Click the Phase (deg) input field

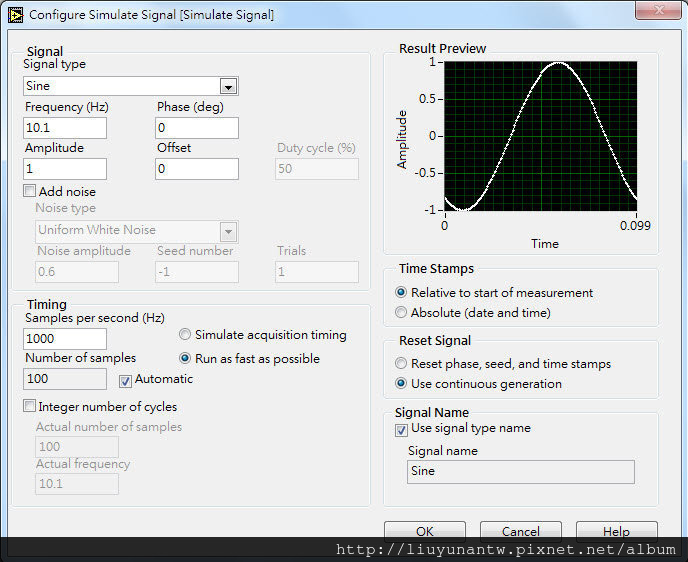click(x=197, y=128)
